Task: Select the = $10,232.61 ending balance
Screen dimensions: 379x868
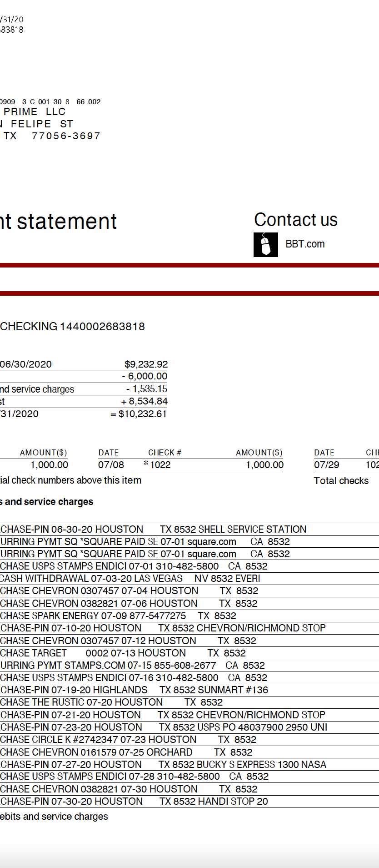Action: click(x=139, y=414)
